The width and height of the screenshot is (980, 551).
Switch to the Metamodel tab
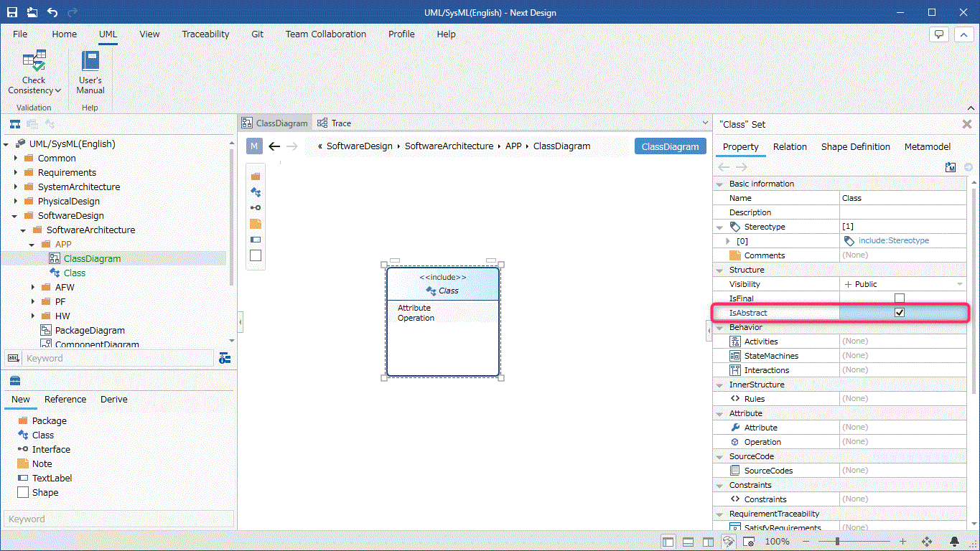928,146
